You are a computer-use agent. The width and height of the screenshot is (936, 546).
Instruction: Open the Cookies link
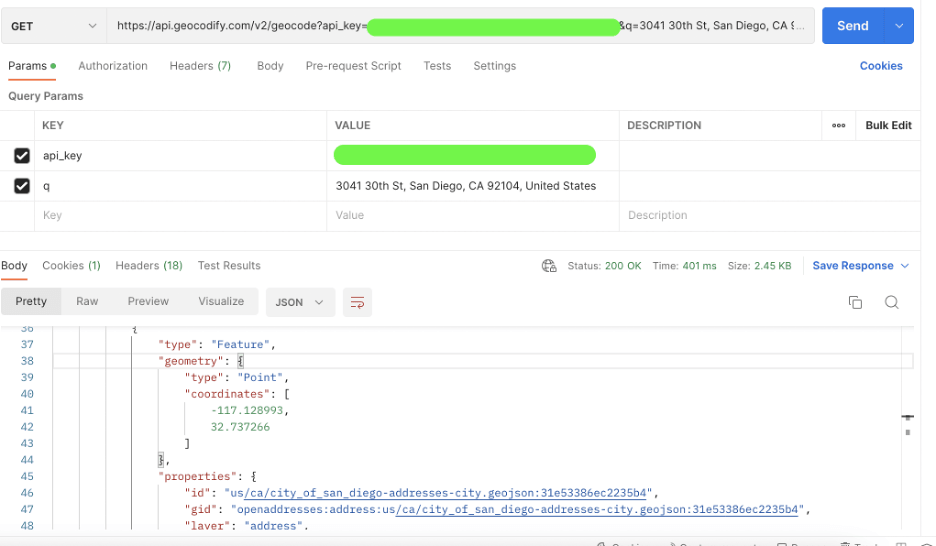pos(881,66)
